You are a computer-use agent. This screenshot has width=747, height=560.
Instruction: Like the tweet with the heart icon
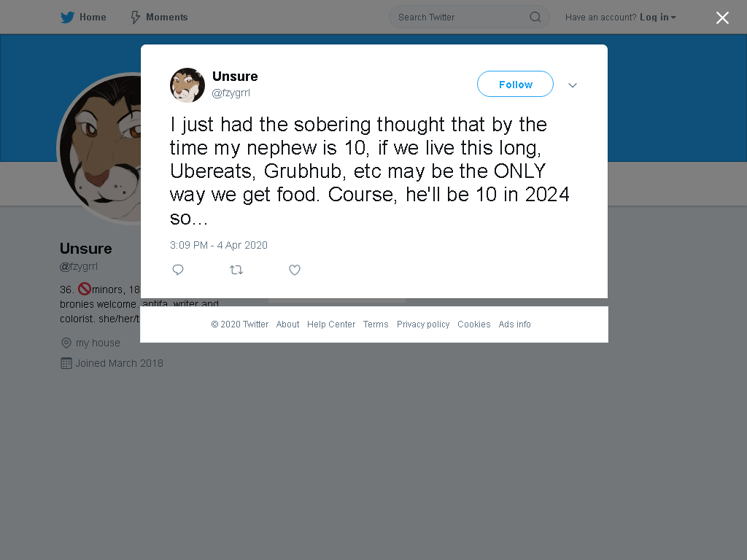point(295,270)
